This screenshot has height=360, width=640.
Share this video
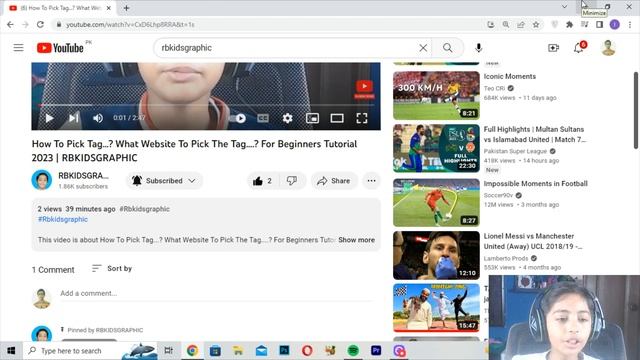(334, 181)
